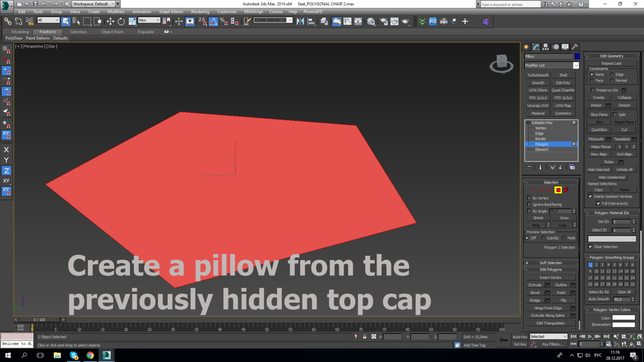Screen dimensions: 644x362
Task: Enable the Ignore Backfacing checkbox
Action: (529, 205)
